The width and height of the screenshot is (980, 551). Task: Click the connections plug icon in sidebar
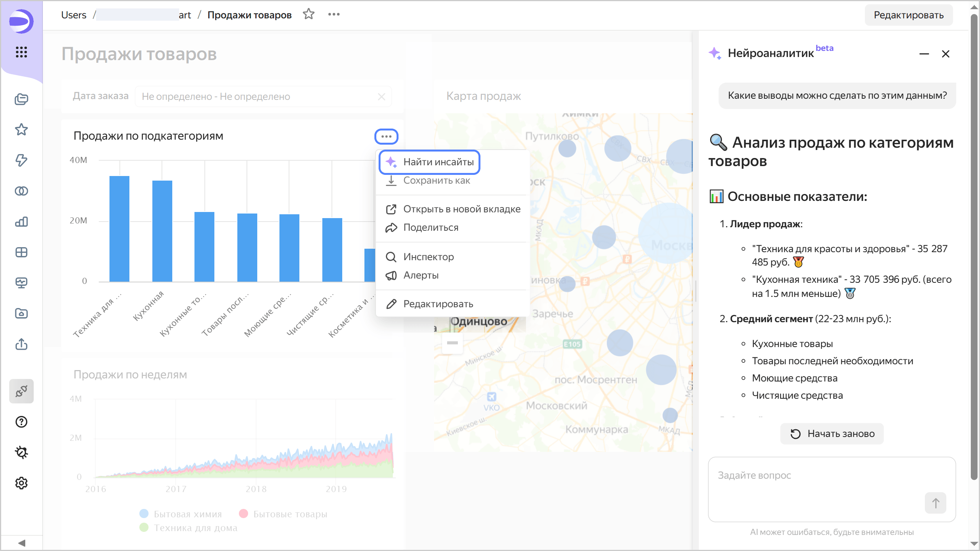21,391
